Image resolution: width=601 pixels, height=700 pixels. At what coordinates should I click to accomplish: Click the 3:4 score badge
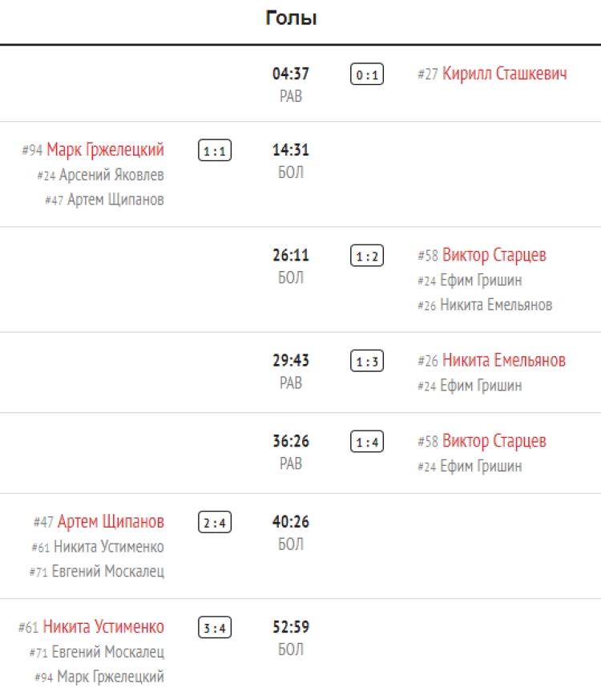coord(215,629)
